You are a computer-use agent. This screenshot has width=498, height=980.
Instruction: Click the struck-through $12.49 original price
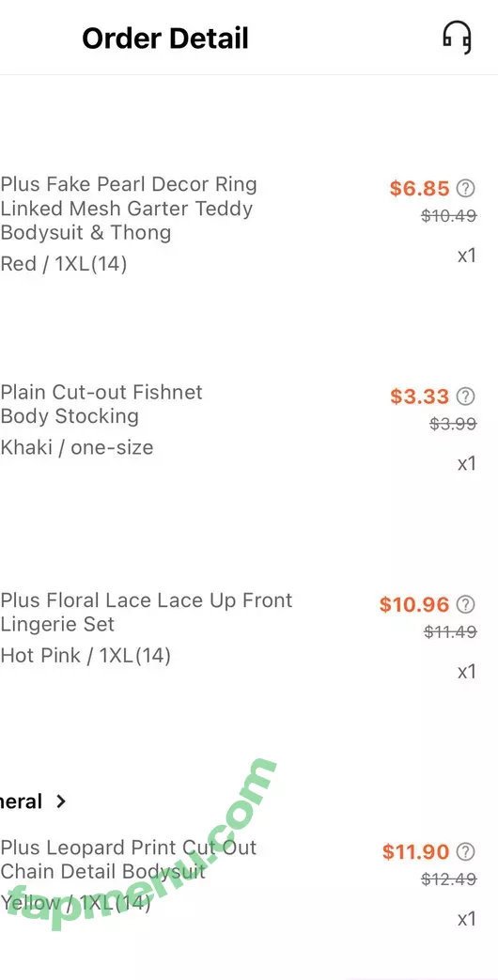point(448,879)
